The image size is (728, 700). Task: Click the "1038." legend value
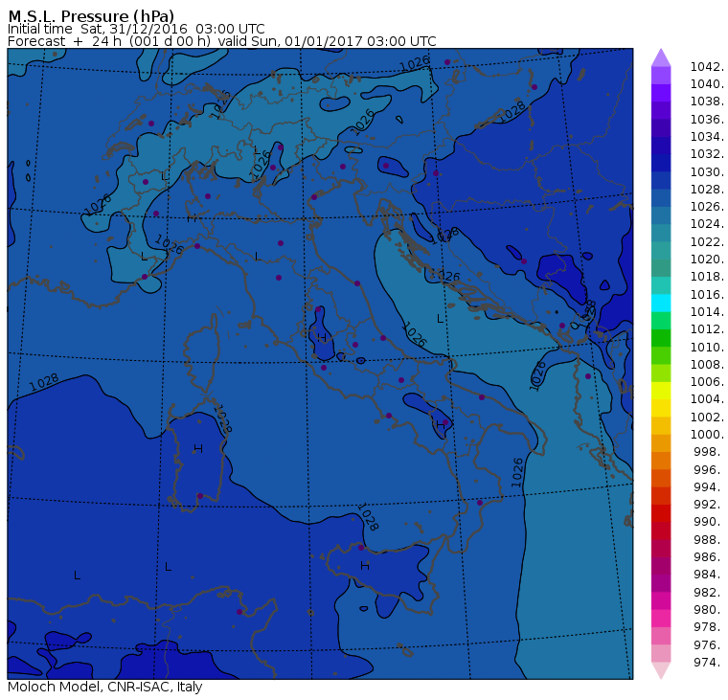pos(707,102)
